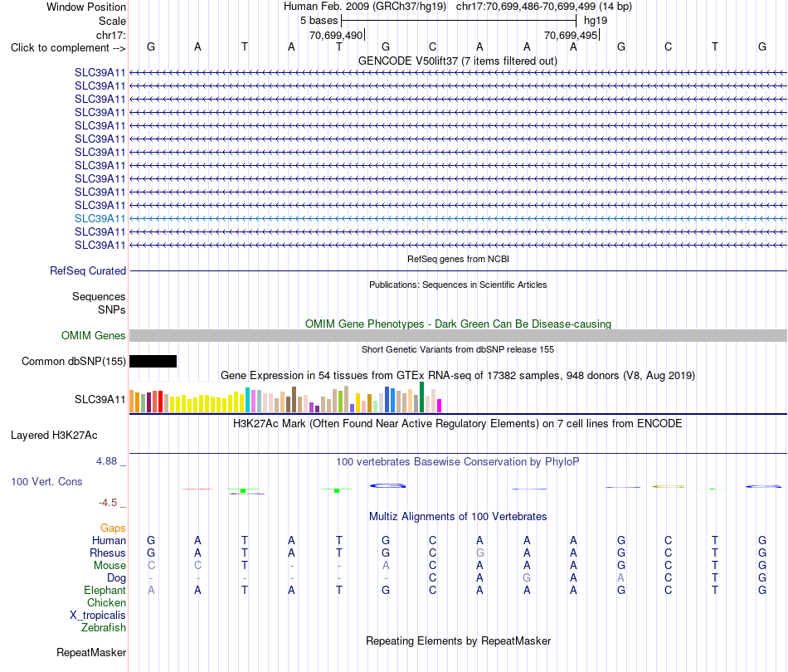Click the Layered H3K27Ac track label
The width and height of the screenshot is (788, 672).
(x=54, y=436)
